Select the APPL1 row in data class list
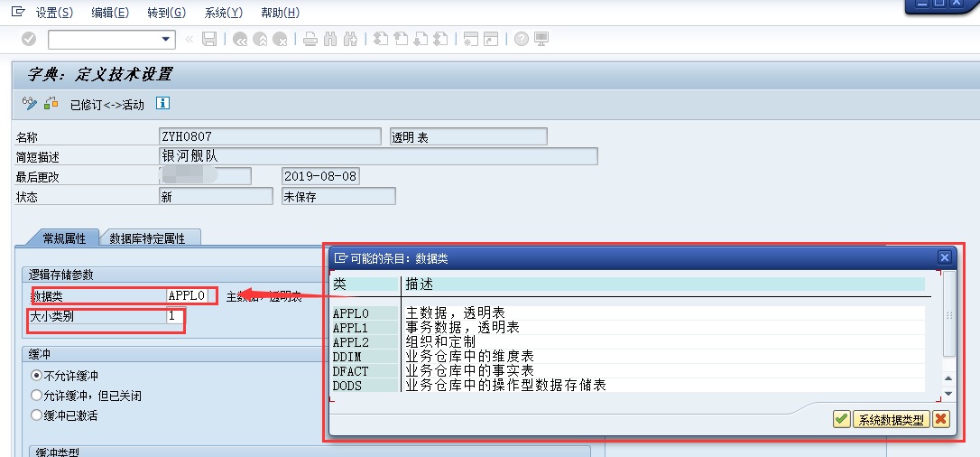This screenshot has height=457, width=980. [627, 327]
